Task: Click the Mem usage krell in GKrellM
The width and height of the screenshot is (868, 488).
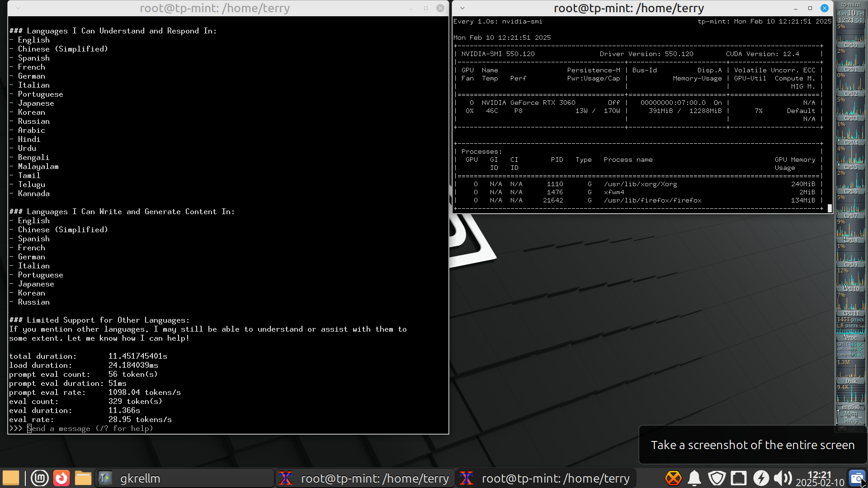Action: (850, 413)
